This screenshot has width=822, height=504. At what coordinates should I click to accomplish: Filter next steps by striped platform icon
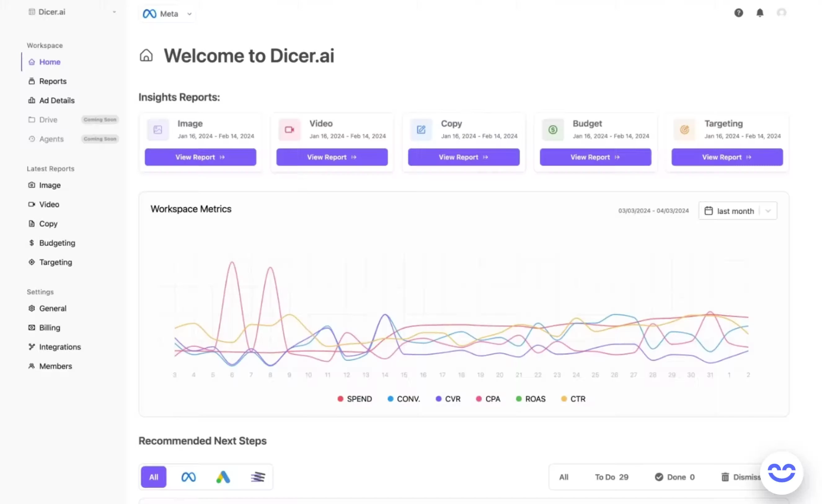coord(258,477)
